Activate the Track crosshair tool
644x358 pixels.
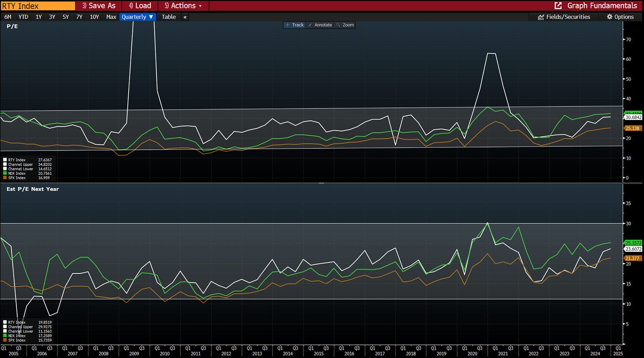click(294, 25)
